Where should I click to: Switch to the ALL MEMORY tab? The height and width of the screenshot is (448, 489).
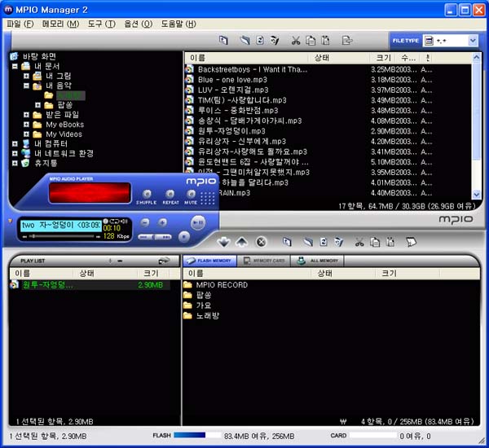[x=318, y=261]
